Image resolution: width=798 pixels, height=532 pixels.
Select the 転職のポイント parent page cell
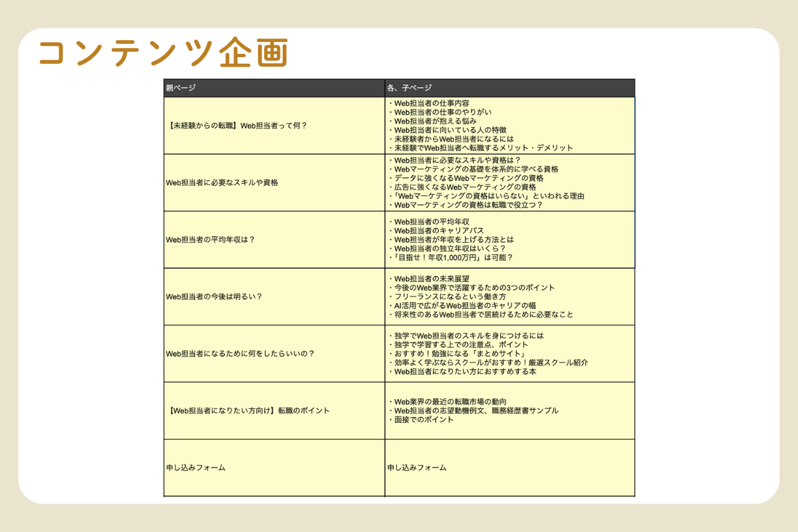tap(247, 411)
